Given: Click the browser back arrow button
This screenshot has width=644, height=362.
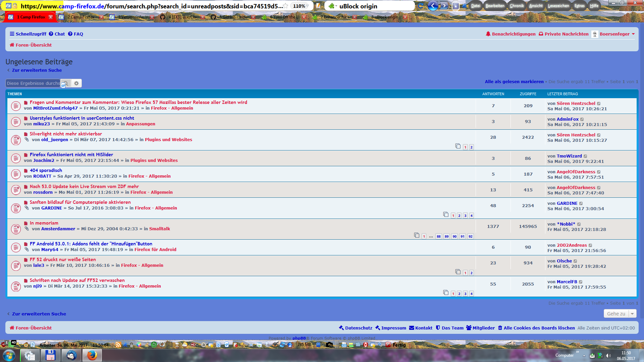Looking at the screenshot, I should 433,6.
